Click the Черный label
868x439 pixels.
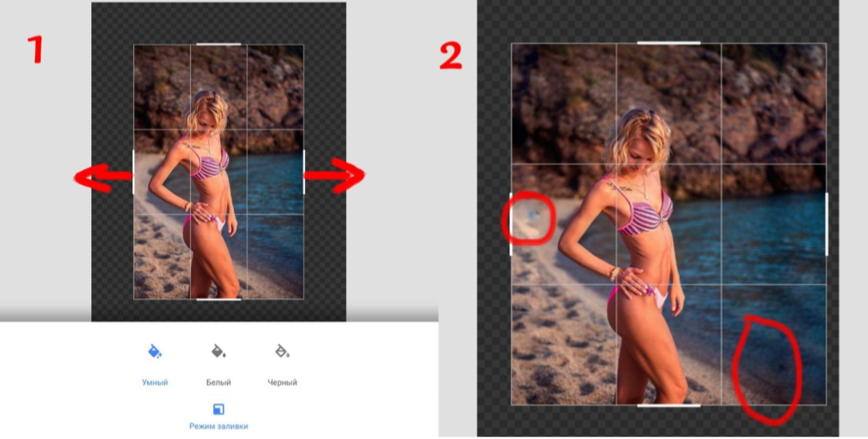(283, 382)
